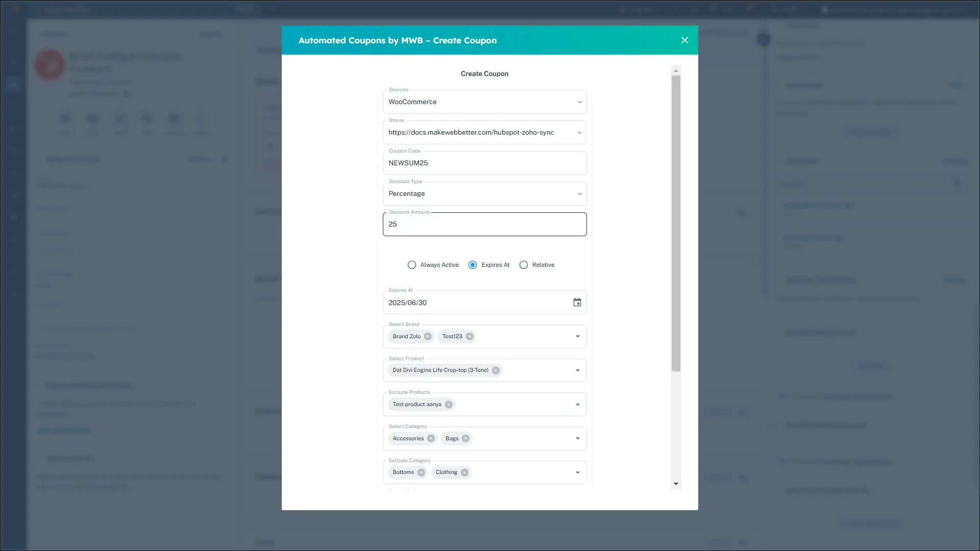Remove Dat Divi Engine Crop-top product chip

[x=496, y=370]
